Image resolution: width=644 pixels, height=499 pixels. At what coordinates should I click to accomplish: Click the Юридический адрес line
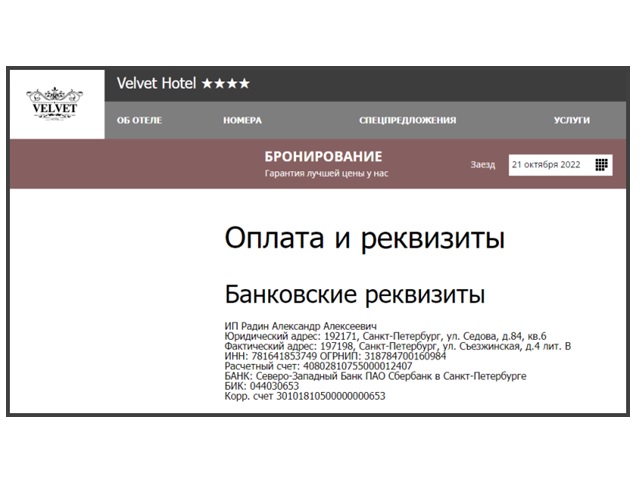(385, 336)
